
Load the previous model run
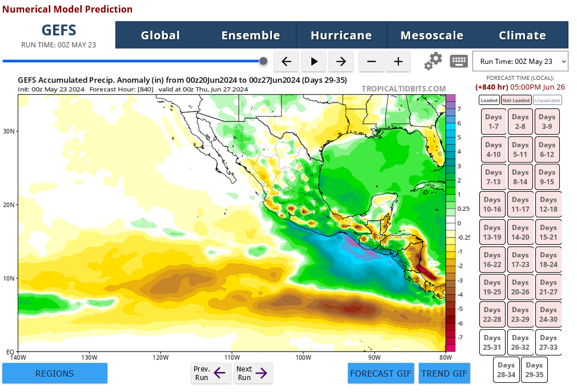pyautogui.click(x=211, y=373)
